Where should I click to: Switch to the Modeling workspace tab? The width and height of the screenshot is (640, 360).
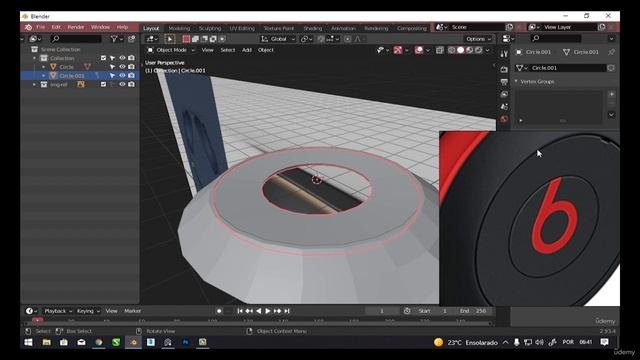pyautogui.click(x=179, y=28)
